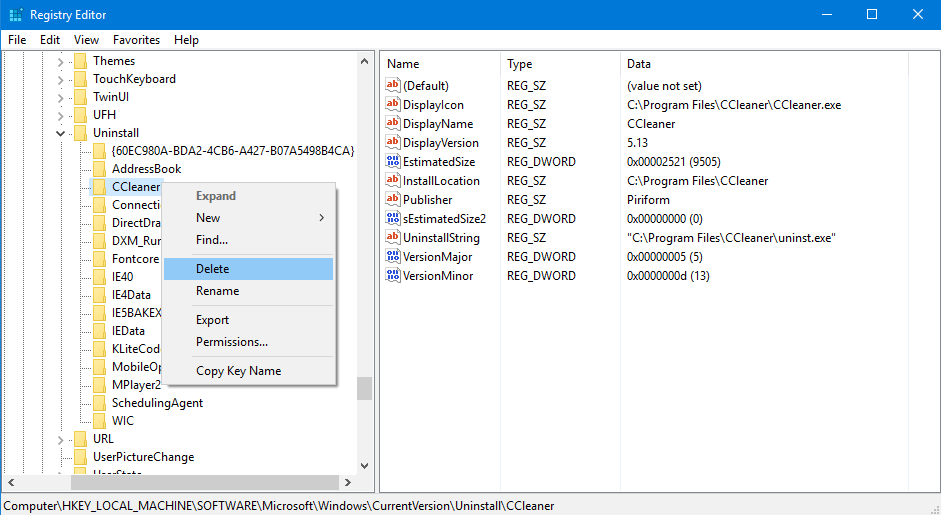Screen dimensions: 941x515
Task: Collapse the Uninstall key
Action: pos(60,133)
